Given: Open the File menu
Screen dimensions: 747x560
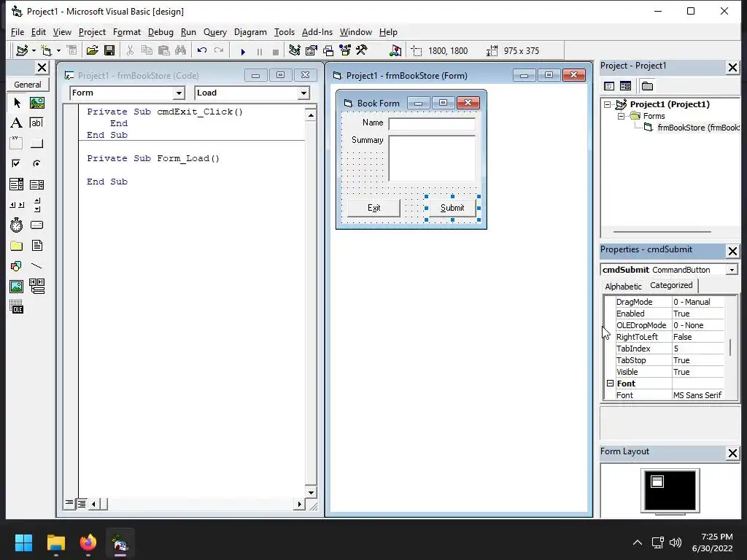Looking at the screenshot, I should point(18,32).
